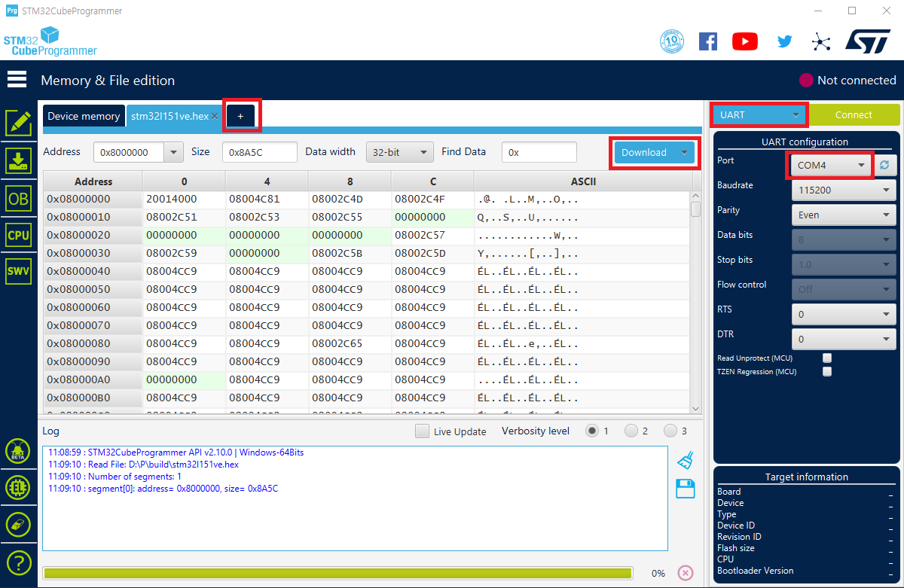Open the Flow control dropdown

[x=844, y=289]
